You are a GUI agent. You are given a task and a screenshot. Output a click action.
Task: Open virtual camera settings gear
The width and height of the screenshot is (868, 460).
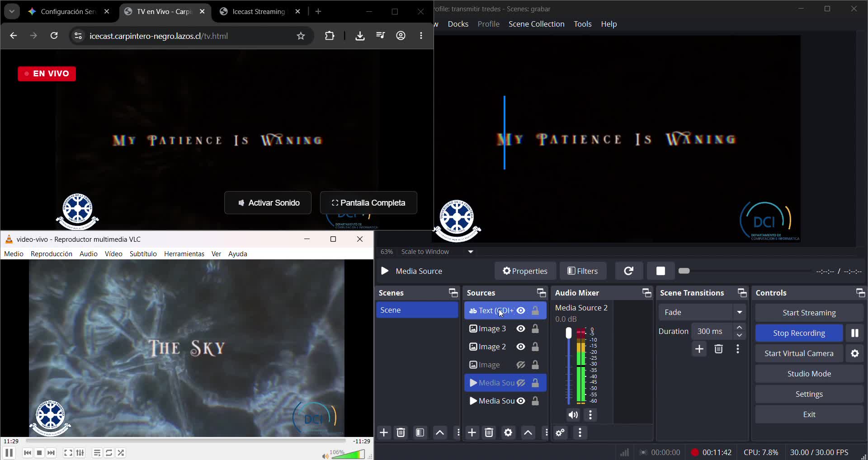pyautogui.click(x=855, y=353)
